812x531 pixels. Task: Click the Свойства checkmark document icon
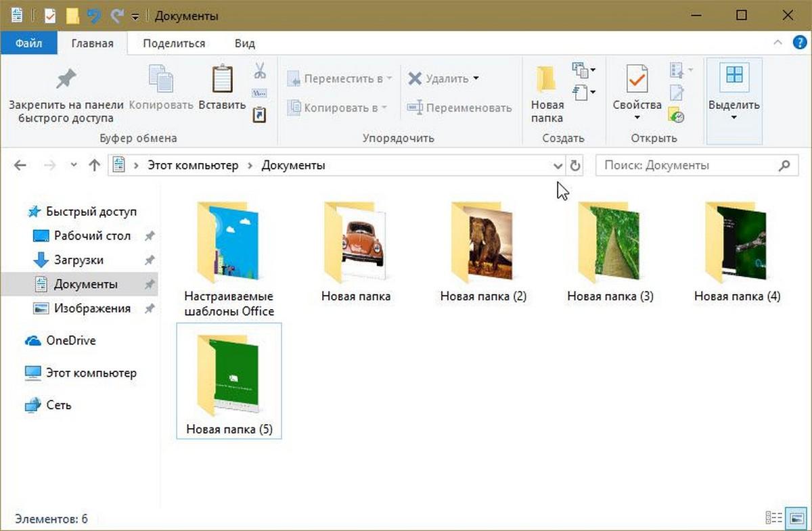click(637, 79)
